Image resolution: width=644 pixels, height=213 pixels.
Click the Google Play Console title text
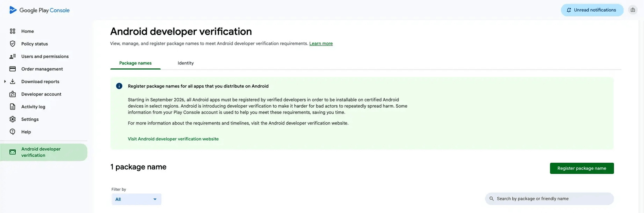[x=44, y=10]
